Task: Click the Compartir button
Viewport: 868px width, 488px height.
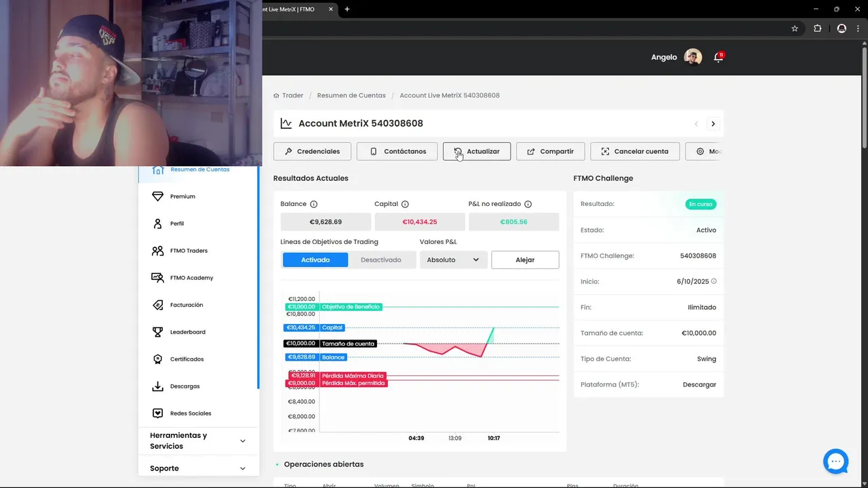Action: click(550, 151)
